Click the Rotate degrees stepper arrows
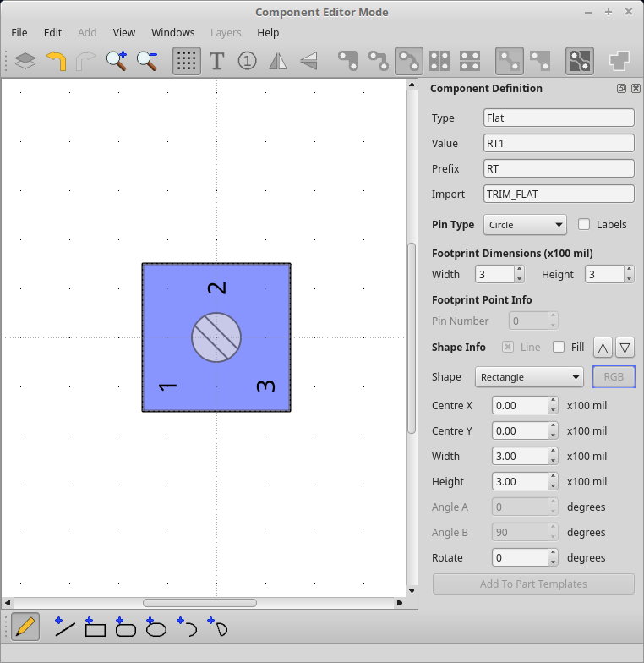Image resolution: width=644 pixels, height=663 pixels. pyautogui.click(x=553, y=558)
